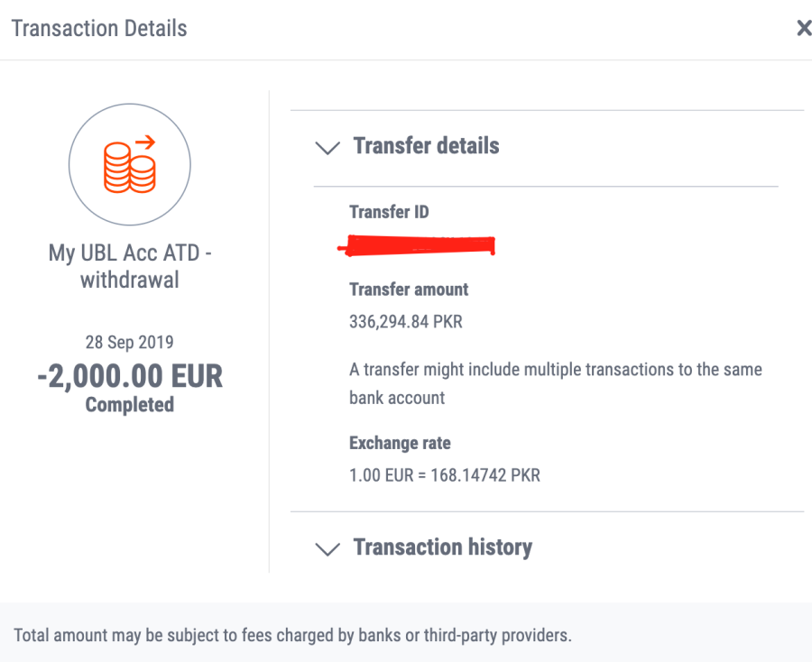Click the Completed status label
This screenshot has width=812, height=662.
point(130,405)
